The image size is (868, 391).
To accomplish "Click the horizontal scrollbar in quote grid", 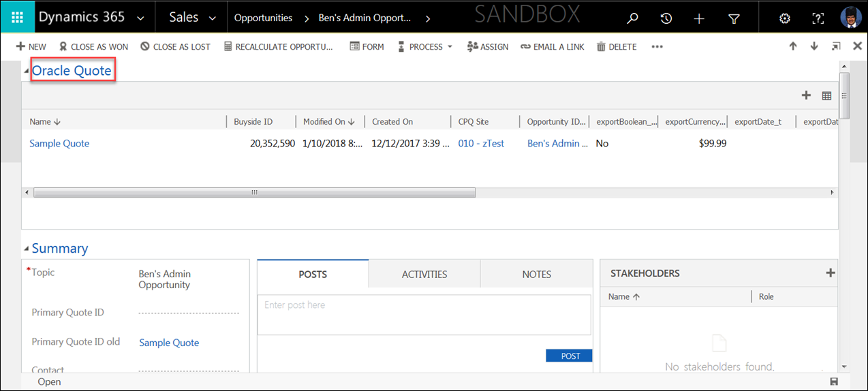I will (254, 193).
